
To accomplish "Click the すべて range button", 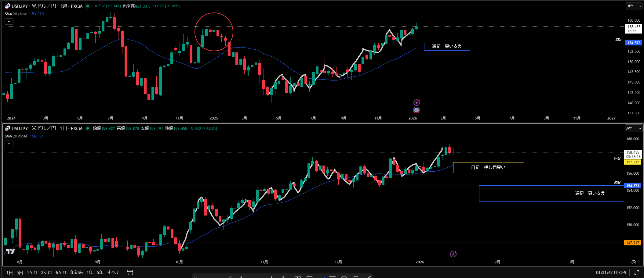I will [113, 272].
